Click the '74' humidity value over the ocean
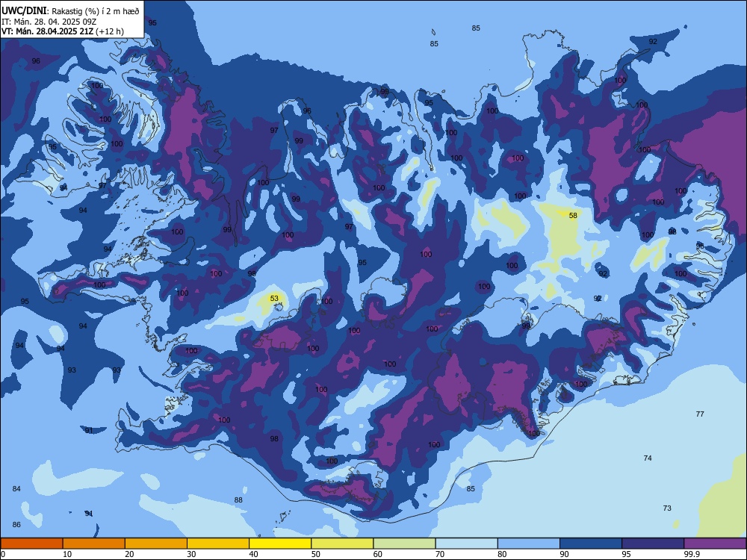This screenshot has width=747, height=560. (x=648, y=458)
